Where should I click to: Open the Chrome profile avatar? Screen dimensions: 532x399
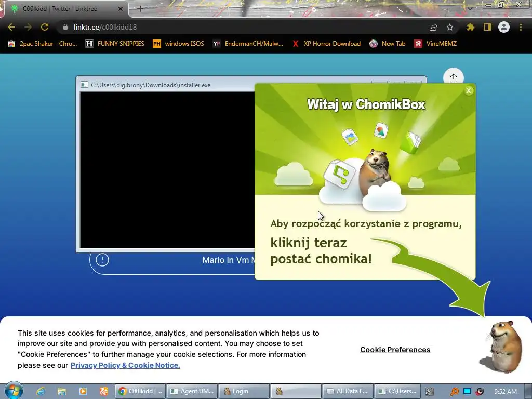tap(504, 27)
